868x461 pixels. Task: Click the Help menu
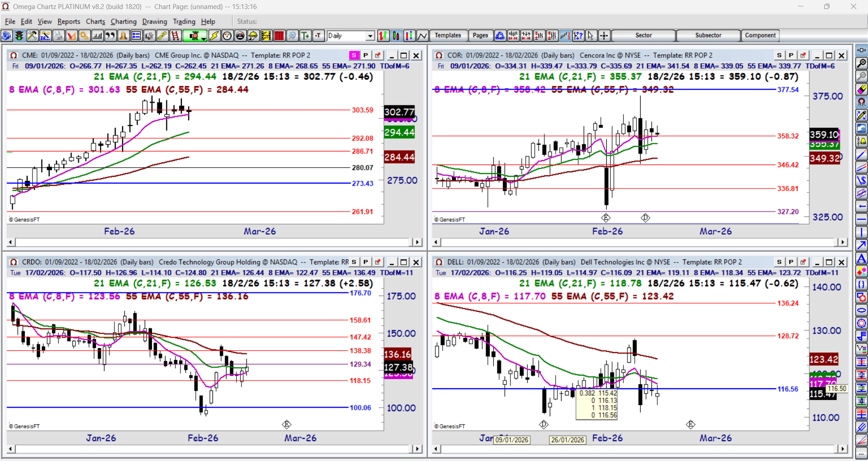pos(208,21)
